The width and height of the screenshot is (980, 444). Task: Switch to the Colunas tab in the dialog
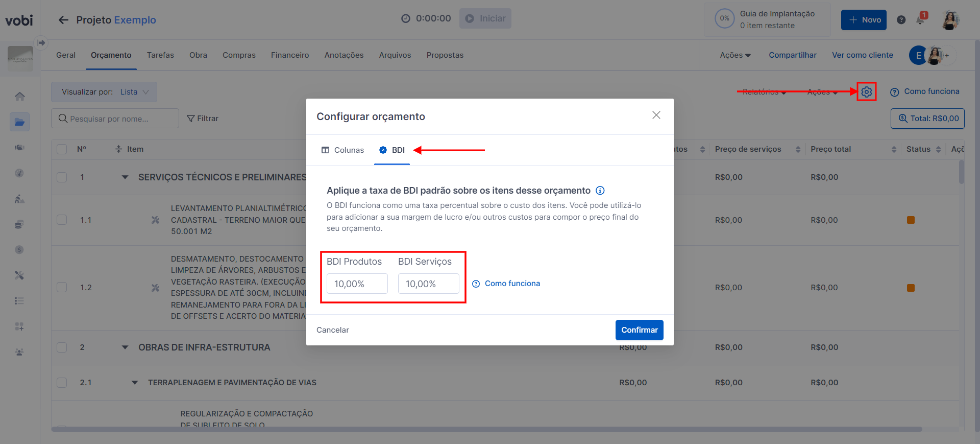point(342,150)
